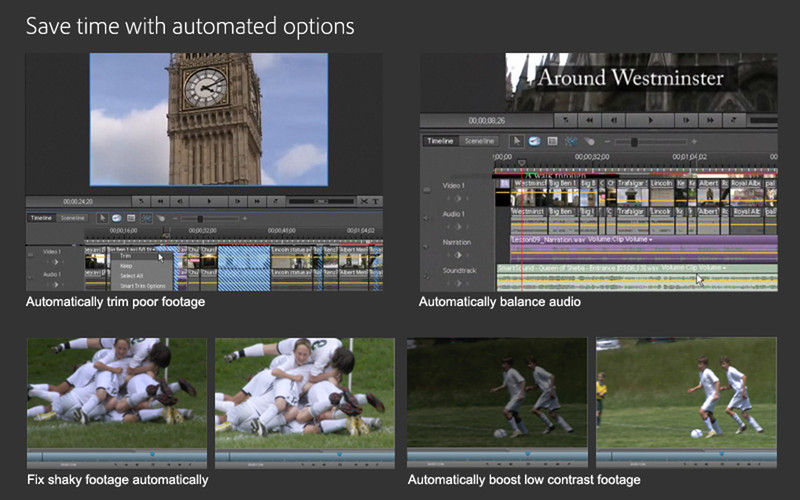Click the Soundtrack track keyframe navigator
800x500 pixels.
[x=457, y=283]
